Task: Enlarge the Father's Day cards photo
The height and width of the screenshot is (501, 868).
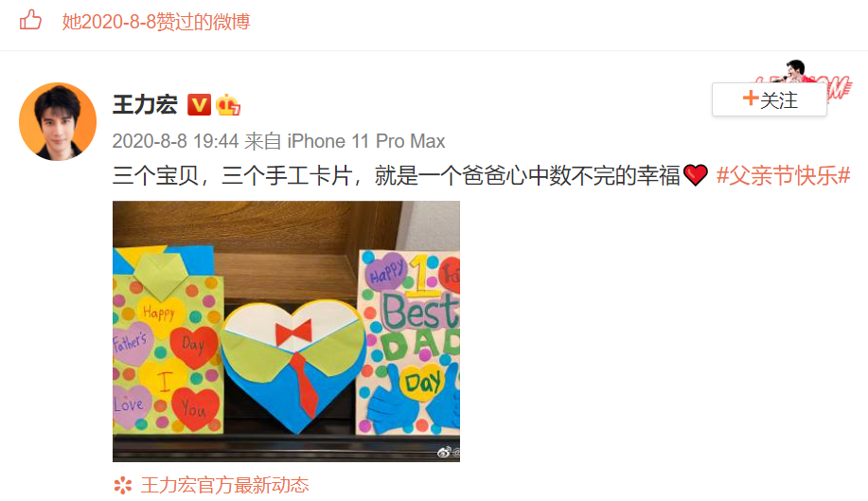Action: 286,331
